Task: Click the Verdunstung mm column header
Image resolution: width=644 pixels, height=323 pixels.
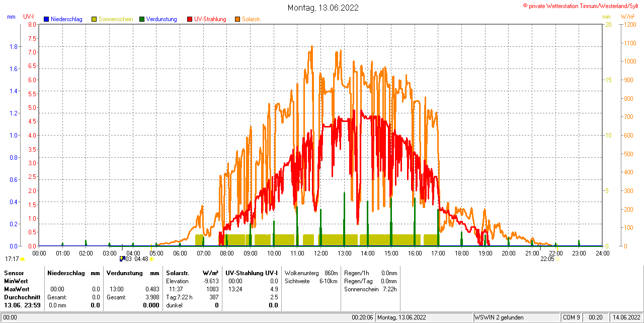Action: click(x=133, y=273)
